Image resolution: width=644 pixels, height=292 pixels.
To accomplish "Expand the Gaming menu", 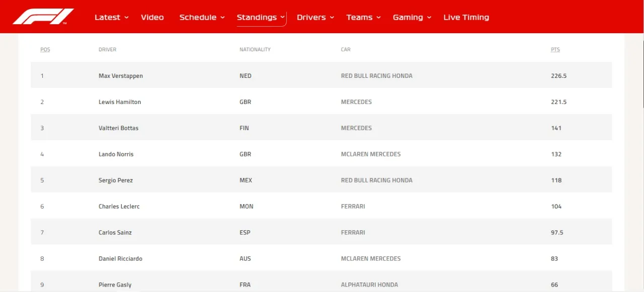I will pos(412,17).
